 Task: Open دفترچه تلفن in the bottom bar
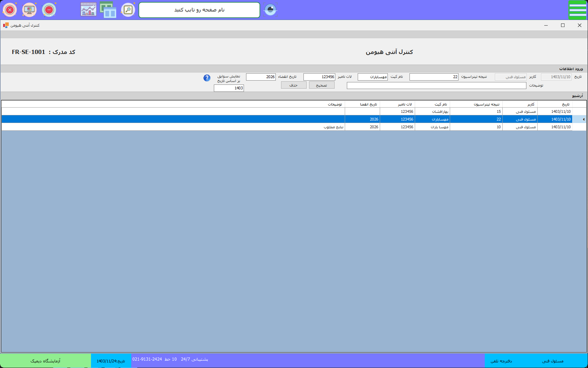point(501,361)
